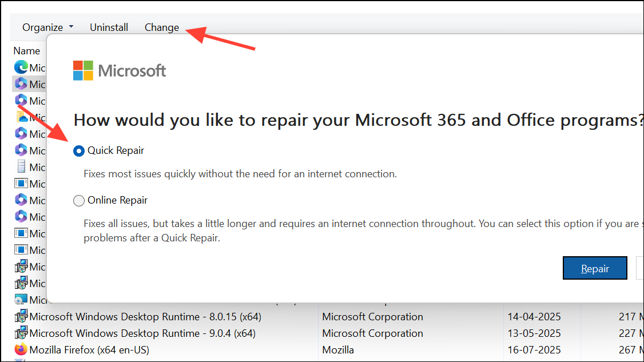Image resolution: width=644 pixels, height=362 pixels.
Task: Click the Microsoft Edge icon in list
Action: pos(21,67)
